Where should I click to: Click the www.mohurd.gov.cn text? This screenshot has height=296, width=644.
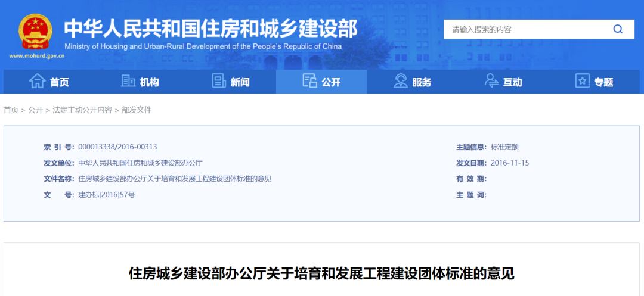36,56
